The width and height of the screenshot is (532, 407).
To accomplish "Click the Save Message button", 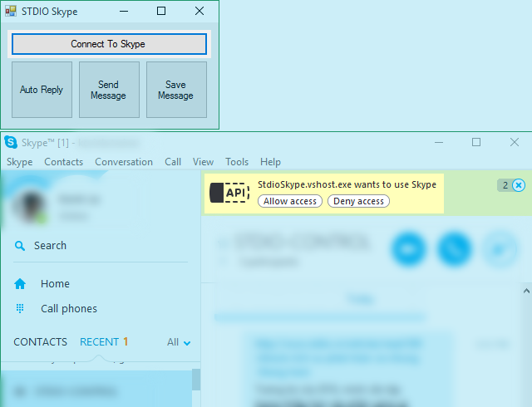I will click(176, 90).
